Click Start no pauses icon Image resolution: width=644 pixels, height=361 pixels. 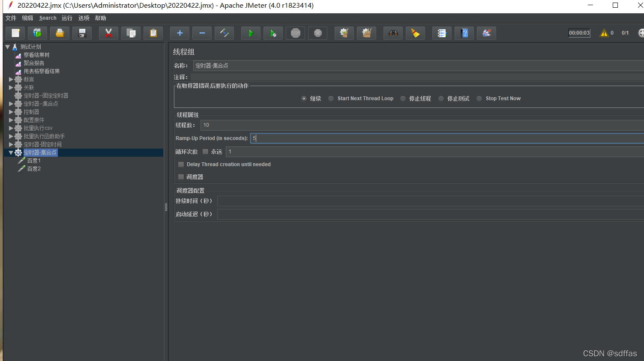point(273,33)
